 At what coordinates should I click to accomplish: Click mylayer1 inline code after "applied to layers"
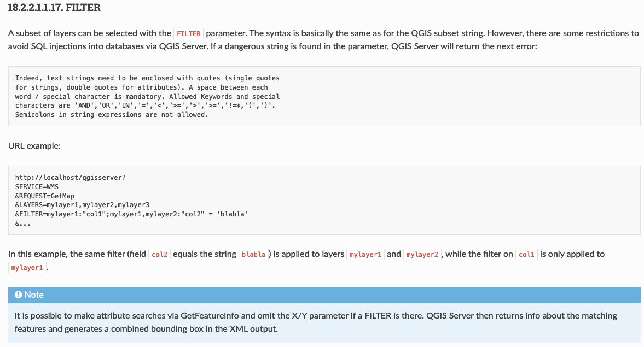[x=365, y=254]
